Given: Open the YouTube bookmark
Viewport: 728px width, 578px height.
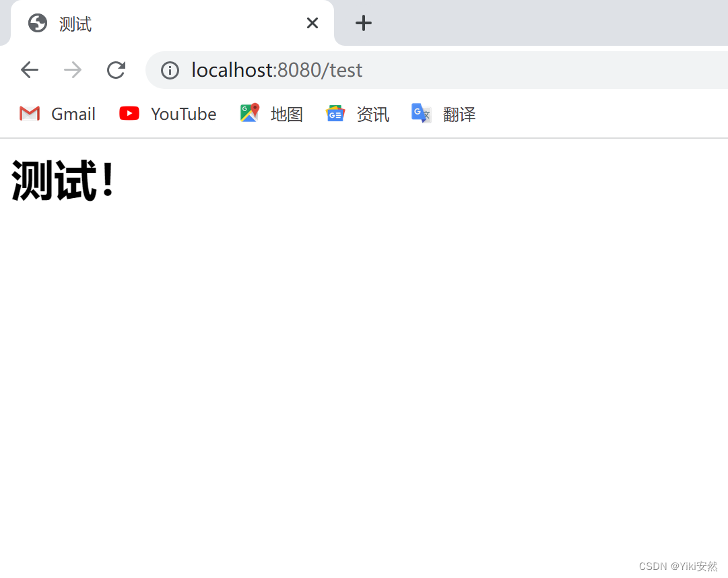Looking at the screenshot, I should coord(168,114).
